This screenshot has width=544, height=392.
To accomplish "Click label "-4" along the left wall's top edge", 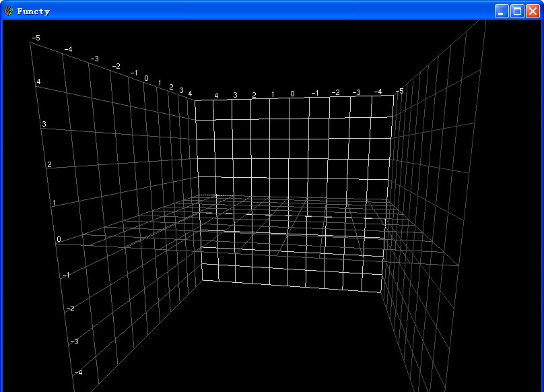I will pyautogui.click(x=69, y=49).
